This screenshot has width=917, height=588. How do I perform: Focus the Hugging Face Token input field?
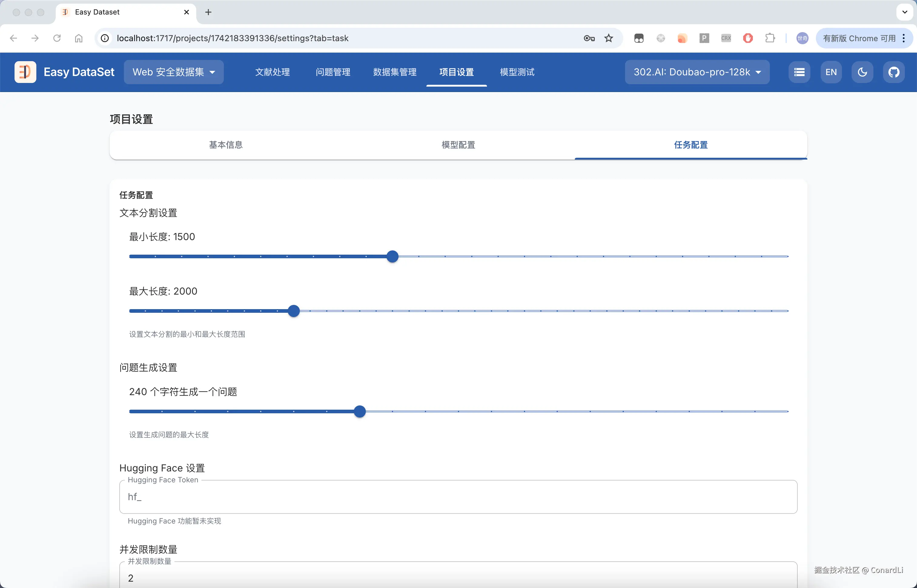[x=458, y=496]
